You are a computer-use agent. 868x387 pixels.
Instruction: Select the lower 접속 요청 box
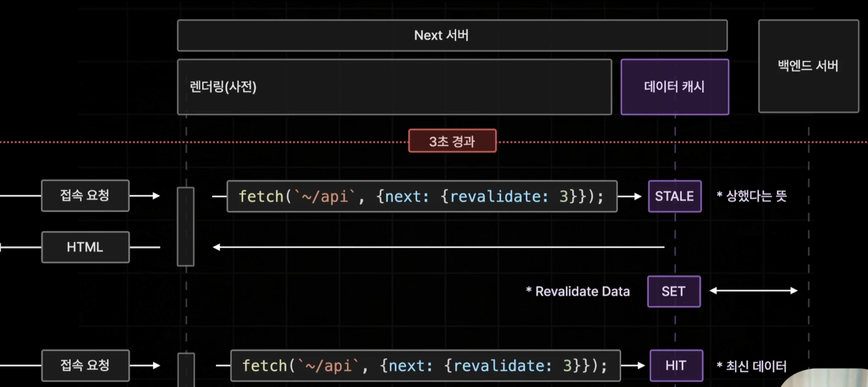pyautogui.click(x=85, y=365)
